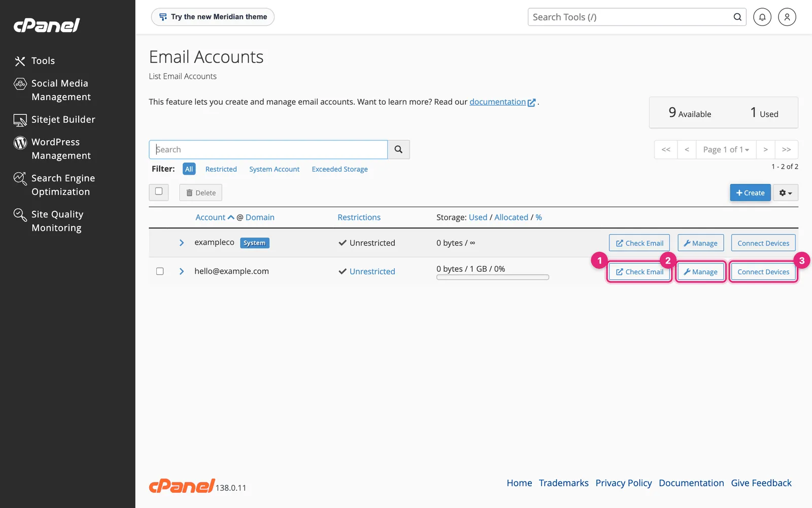Image resolution: width=812 pixels, height=508 pixels.
Task: Filter by Exceeded Storage
Action: pyautogui.click(x=340, y=169)
